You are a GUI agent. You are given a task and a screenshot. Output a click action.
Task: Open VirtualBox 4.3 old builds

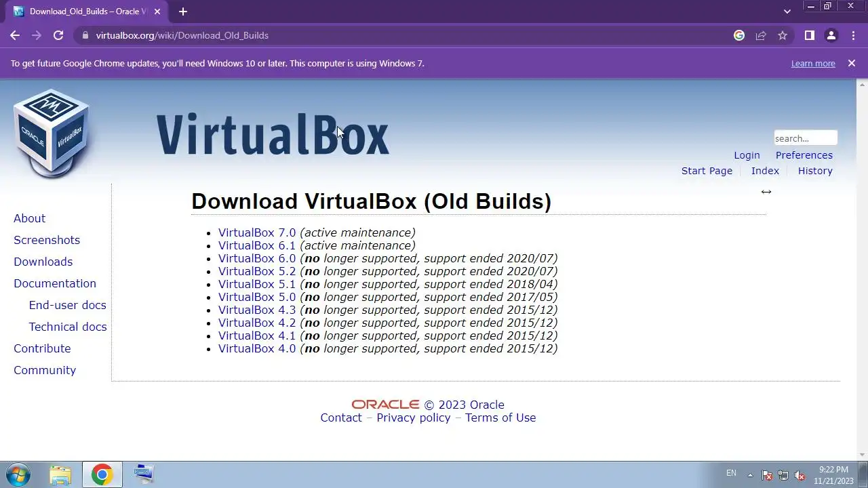pyautogui.click(x=257, y=310)
